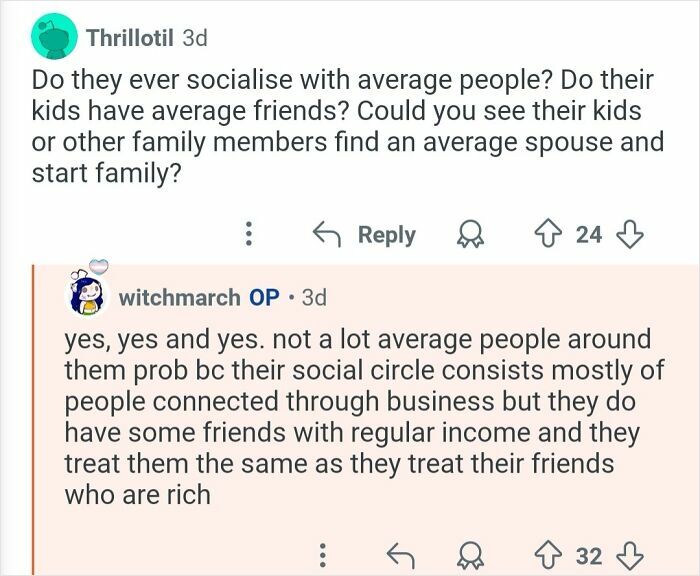
Task: Click the witchmarch username link
Action: (x=179, y=297)
